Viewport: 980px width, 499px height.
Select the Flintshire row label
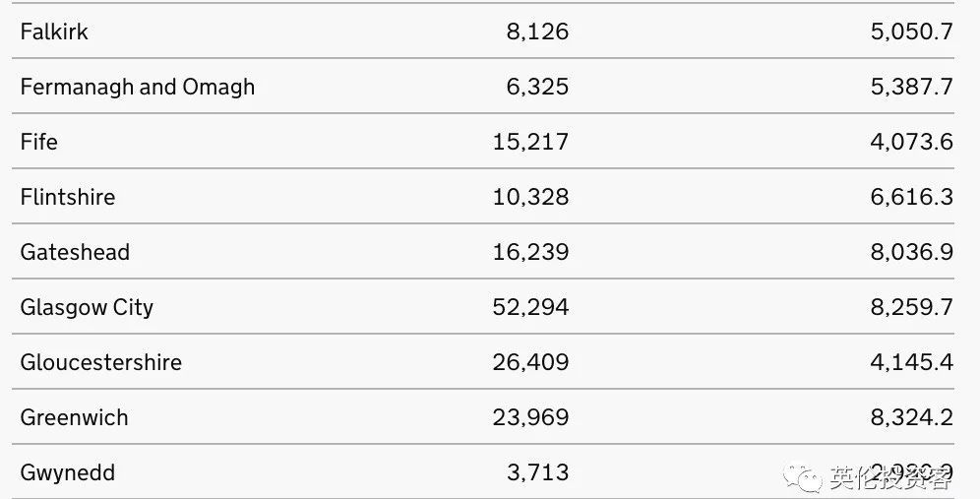(x=68, y=197)
